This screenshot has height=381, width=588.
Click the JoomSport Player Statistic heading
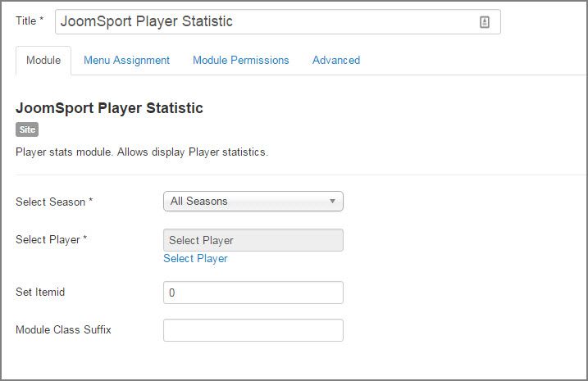pos(110,108)
